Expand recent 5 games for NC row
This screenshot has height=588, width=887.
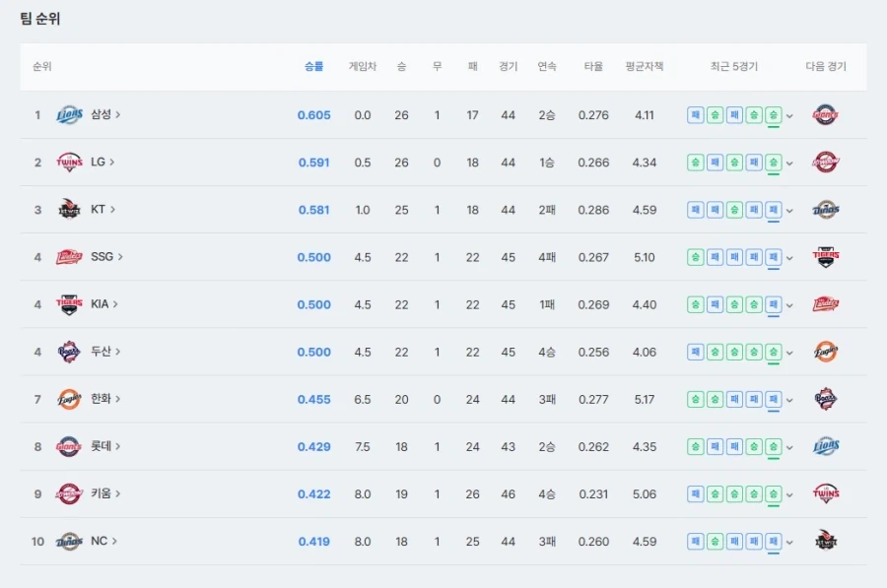click(789, 543)
